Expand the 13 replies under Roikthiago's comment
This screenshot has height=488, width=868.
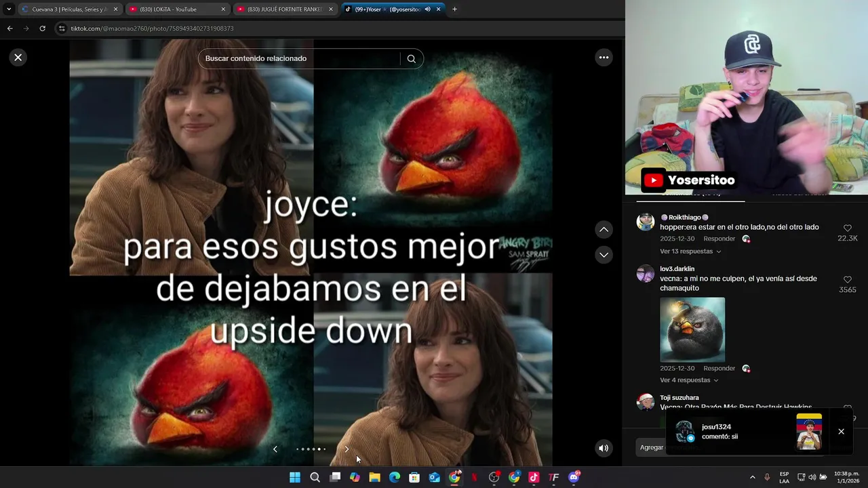click(690, 251)
